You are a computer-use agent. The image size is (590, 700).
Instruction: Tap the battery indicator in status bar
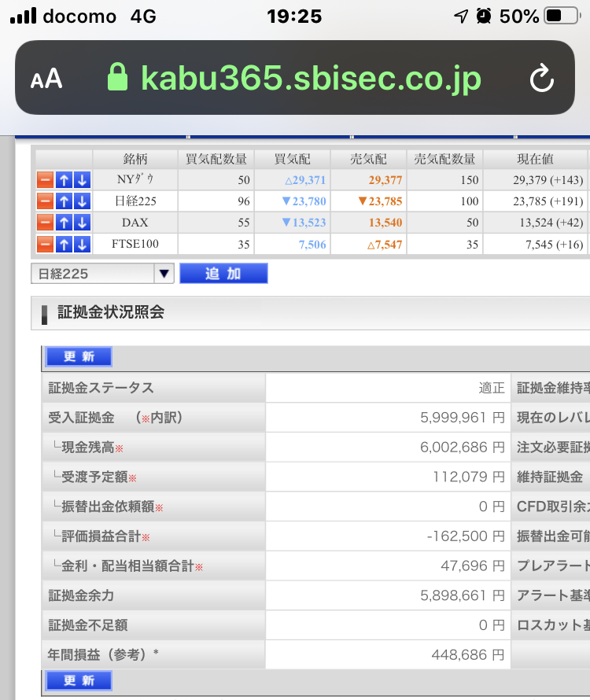[562, 16]
